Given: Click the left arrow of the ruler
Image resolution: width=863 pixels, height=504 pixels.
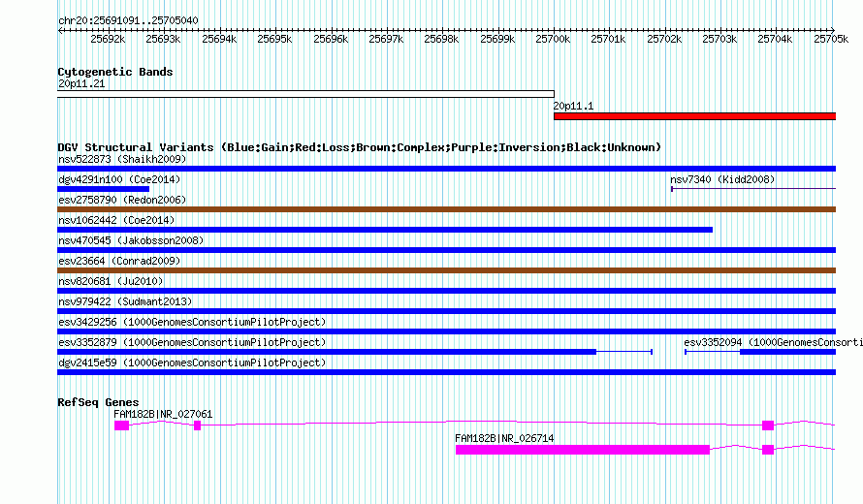Looking at the screenshot, I should (x=60, y=30).
